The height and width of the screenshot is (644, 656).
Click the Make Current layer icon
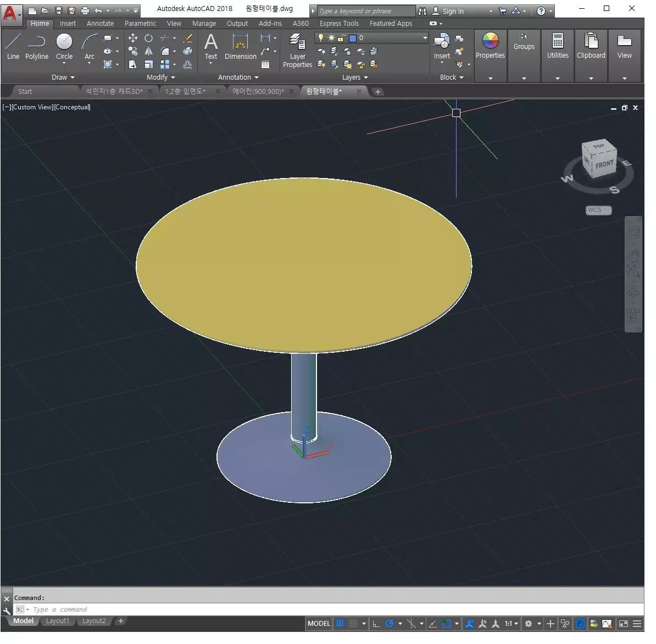374,51
